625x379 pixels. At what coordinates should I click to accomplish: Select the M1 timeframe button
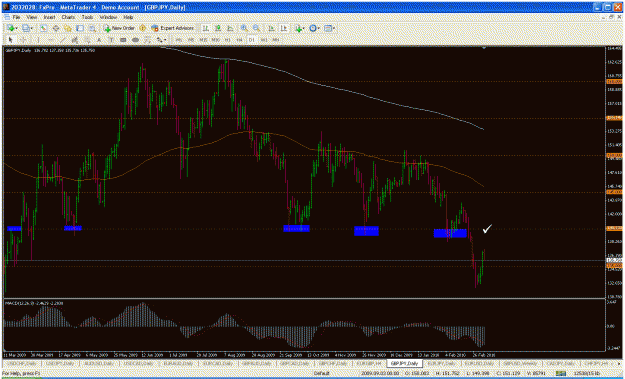point(179,39)
